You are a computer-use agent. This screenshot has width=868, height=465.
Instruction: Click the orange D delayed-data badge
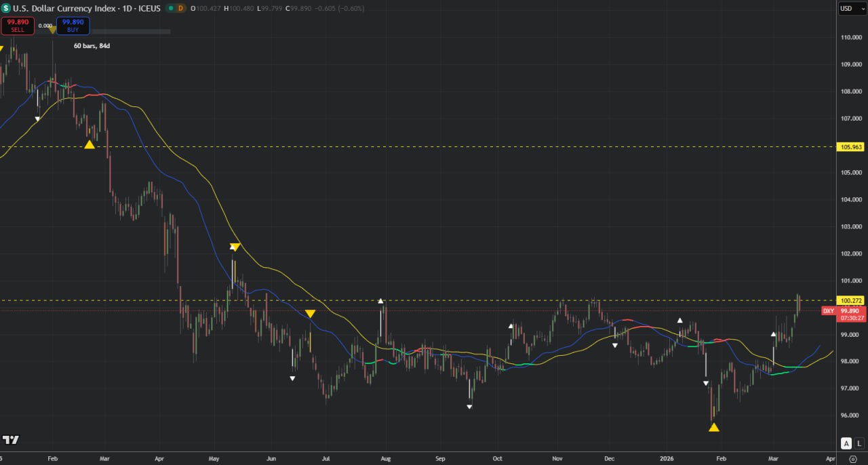pyautogui.click(x=180, y=8)
